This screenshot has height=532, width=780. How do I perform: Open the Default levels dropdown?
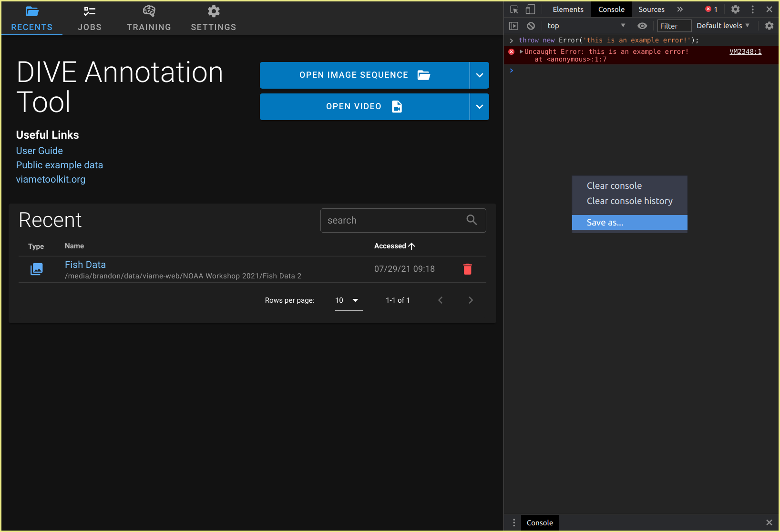723,26
